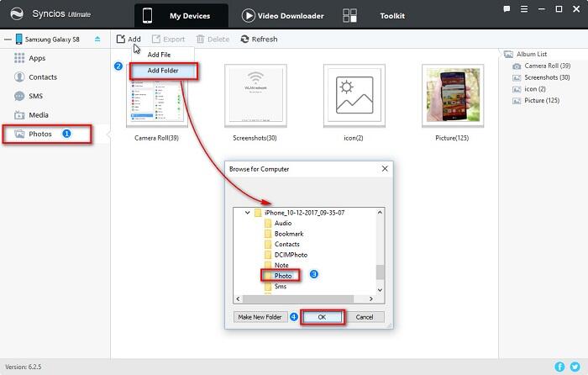Collapse the iPhone_10-12-2017 folder node
The image size is (588, 375).
click(x=247, y=213)
